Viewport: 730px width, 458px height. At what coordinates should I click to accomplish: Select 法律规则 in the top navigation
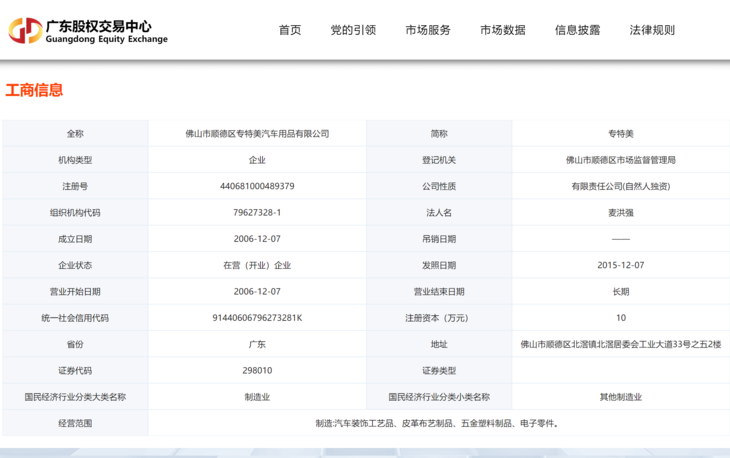click(652, 30)
